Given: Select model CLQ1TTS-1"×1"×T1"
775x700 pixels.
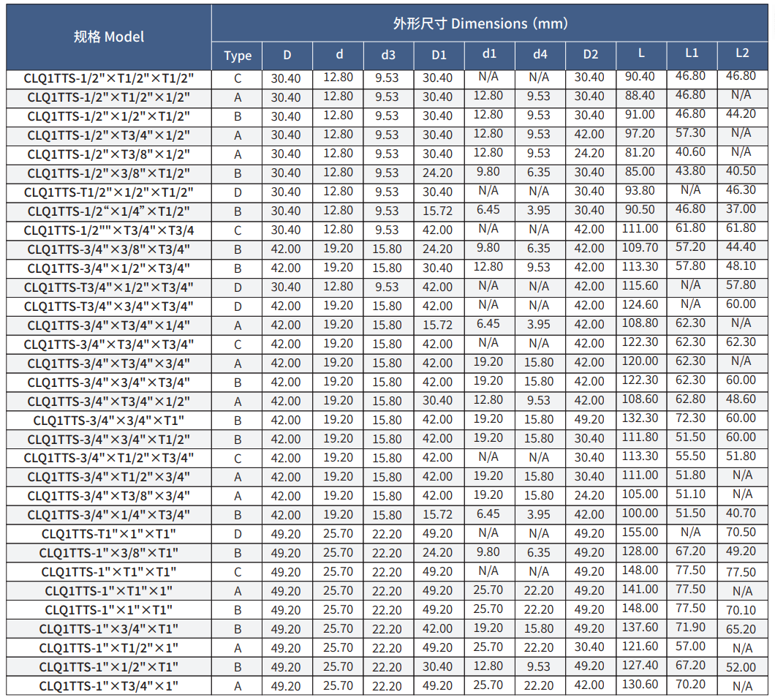Looking at the screenshot, I should (x=109, y=611).
